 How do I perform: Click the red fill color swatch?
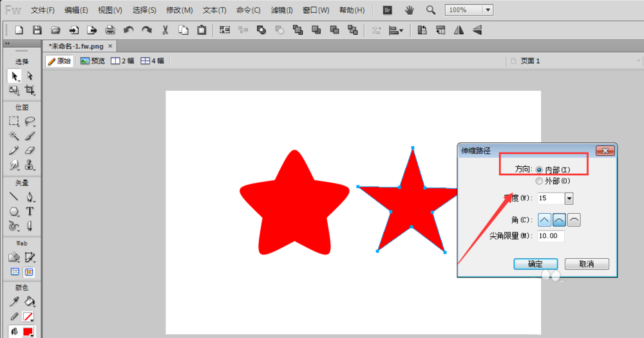click(x=28, y=332)
